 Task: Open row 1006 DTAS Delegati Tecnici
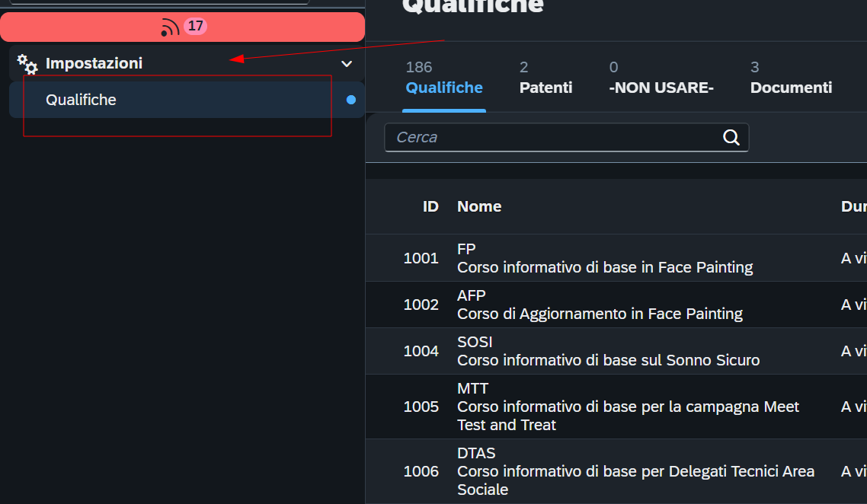[x=616, y=471]
